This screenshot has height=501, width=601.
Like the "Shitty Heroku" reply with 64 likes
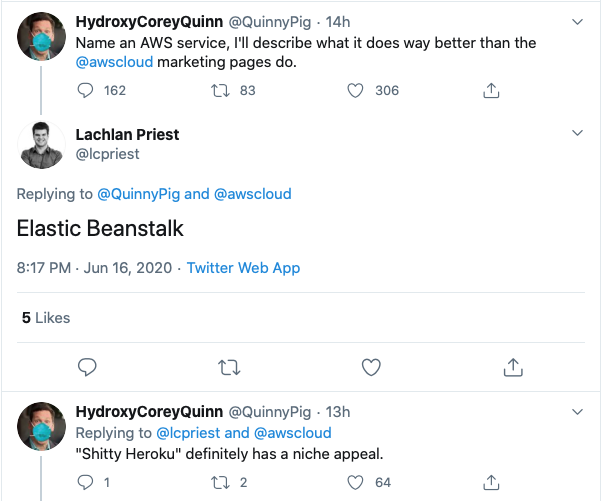tap(355, 483)
